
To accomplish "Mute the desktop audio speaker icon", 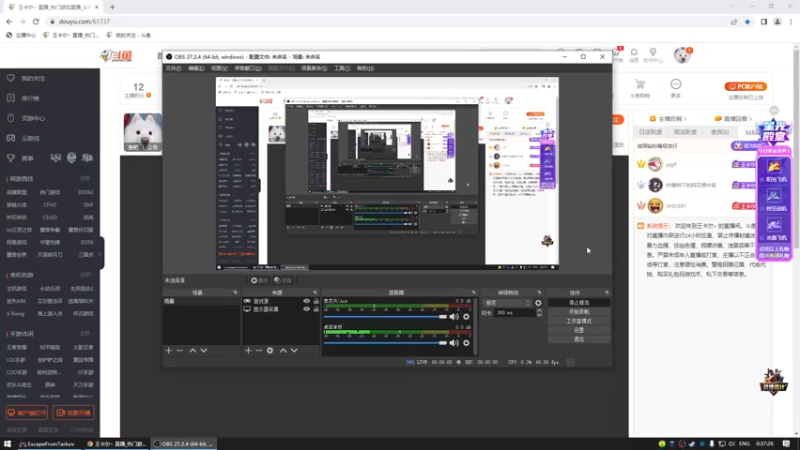I will pyautogui.click(x=454, y=343).
